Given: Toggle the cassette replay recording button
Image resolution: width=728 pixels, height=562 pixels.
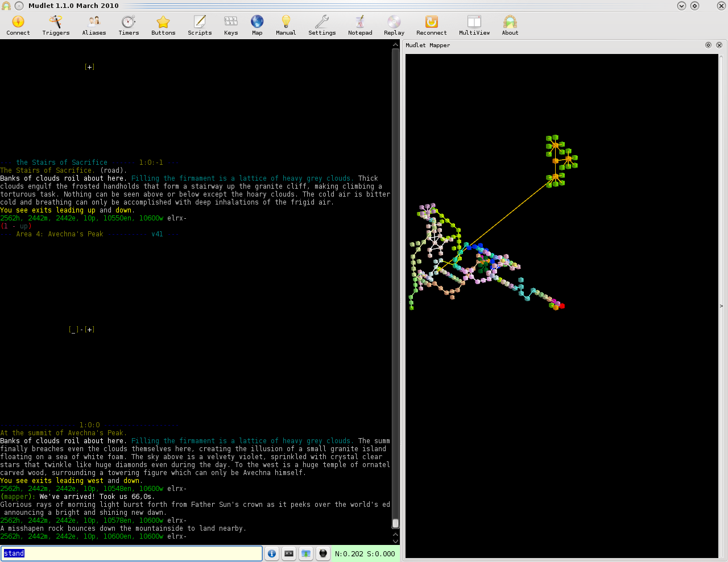Looking at the screenshot, I should [x=289, y=553].
